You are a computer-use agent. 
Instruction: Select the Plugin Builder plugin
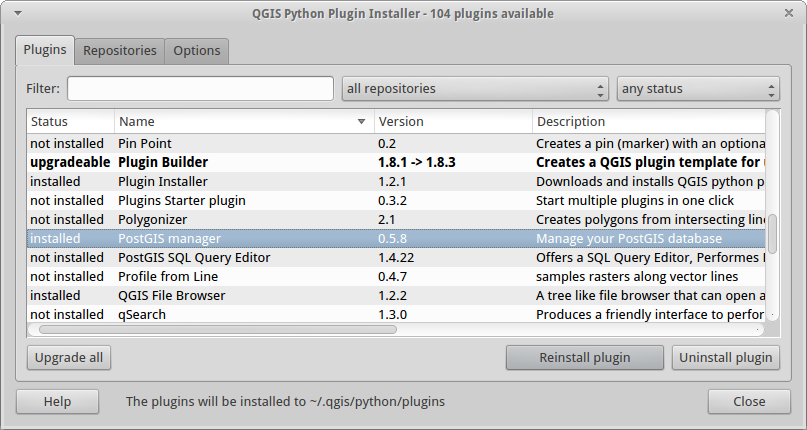pyautogui.click(x=396, y=162)
